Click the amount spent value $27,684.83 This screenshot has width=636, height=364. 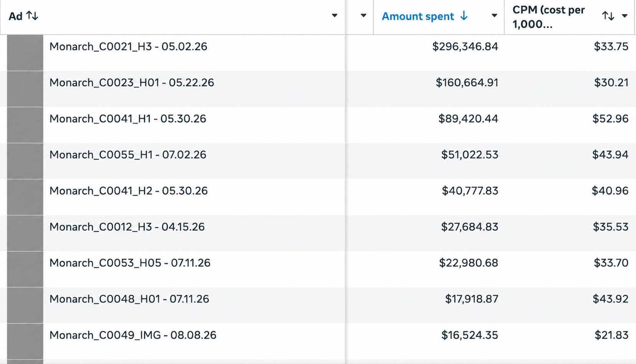coord(469,227)
